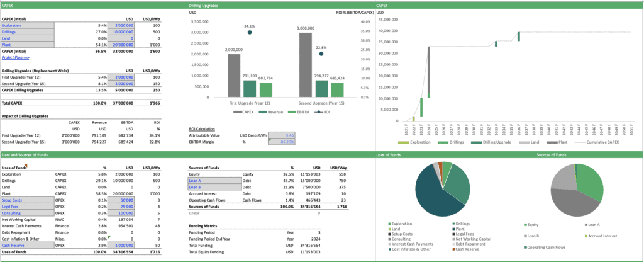Click the 34.1% ROI marker on chart
The image size is (644, 262).
(250, 33)
